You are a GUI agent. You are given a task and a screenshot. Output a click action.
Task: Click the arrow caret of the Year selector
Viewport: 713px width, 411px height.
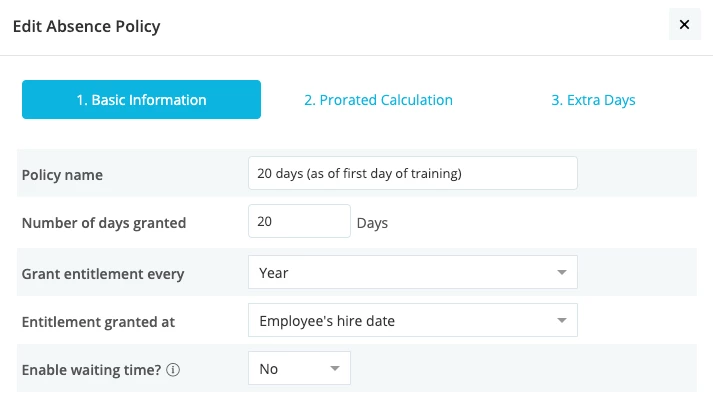coord(562,272)
